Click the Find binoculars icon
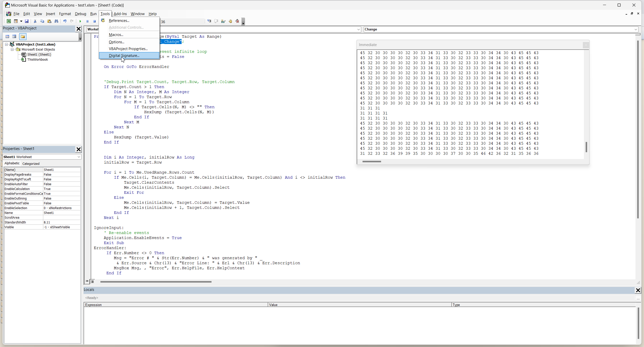Viewport: 644px width, 347px height. point(56,21)
